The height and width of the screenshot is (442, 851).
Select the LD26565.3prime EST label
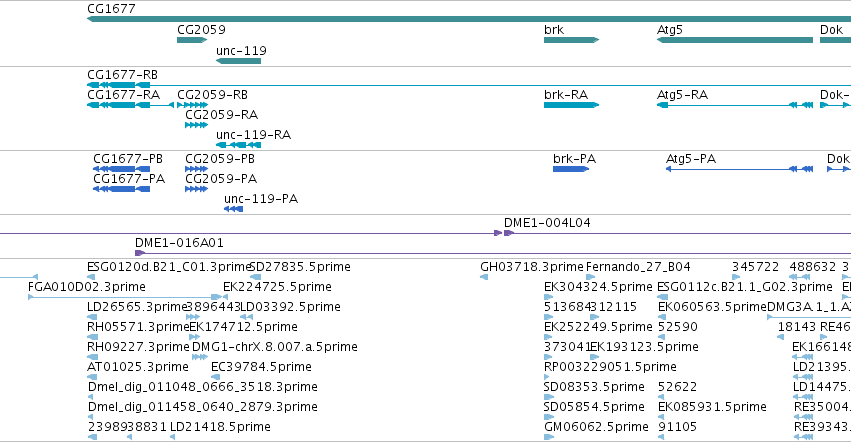coord(137,307)
